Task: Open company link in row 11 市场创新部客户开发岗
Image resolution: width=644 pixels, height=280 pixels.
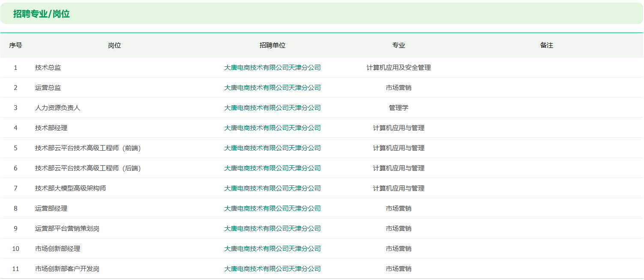Action: pos(273,269)
